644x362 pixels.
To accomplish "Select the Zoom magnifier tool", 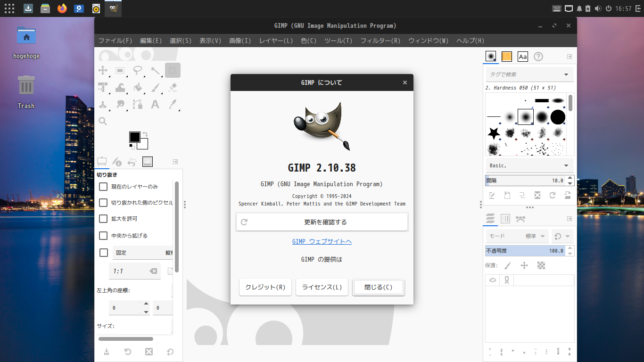I will (103, 122).
